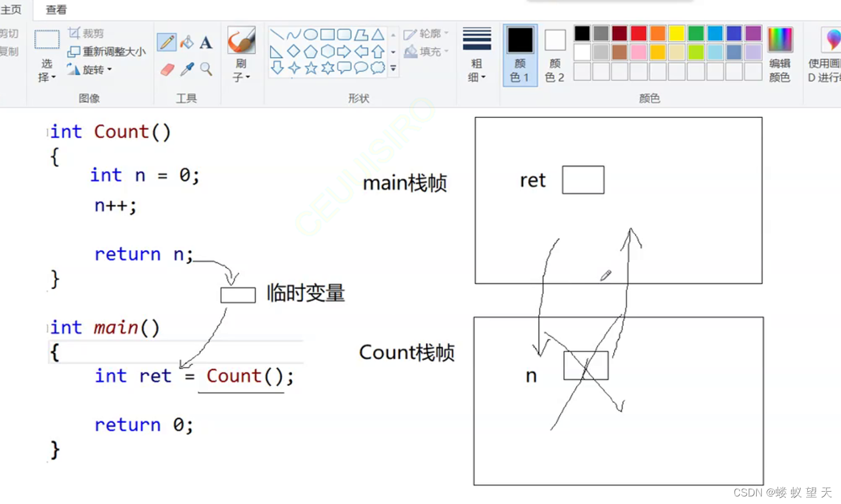Screen dimensions: 841x504
Task: Pick the Up arrow shape
Action: click(x=378, y=51)
